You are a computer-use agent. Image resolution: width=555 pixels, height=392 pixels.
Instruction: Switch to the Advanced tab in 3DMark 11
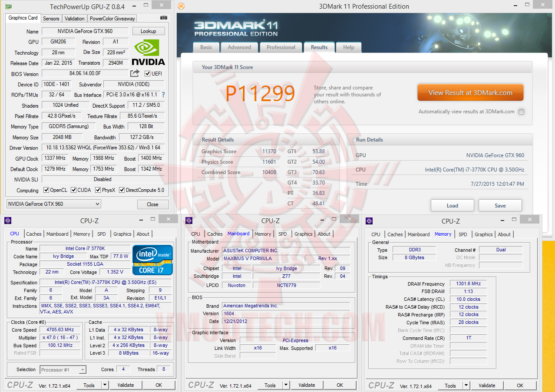tap(239, 47)
